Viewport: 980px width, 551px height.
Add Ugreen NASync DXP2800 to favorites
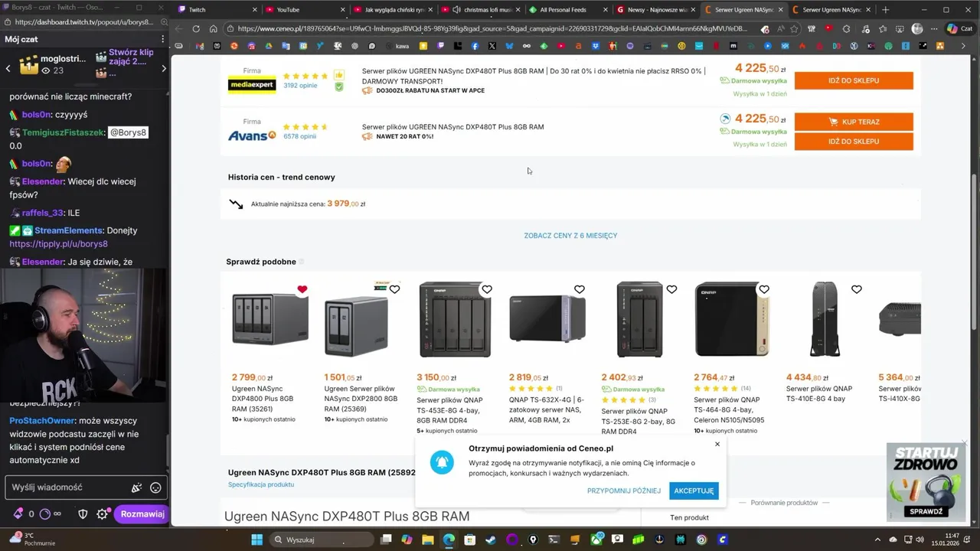(x=394, y=289)
